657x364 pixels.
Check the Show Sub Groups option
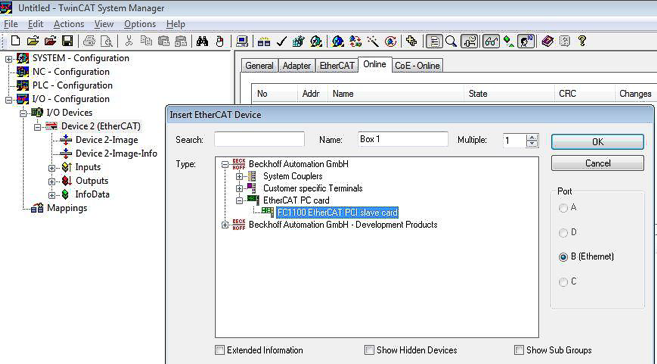pyautogui.click(x=519, y=350)
